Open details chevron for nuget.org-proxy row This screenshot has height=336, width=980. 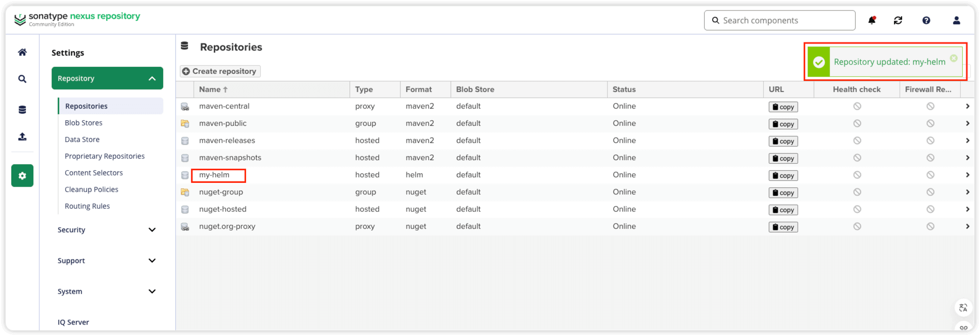(x=967, y=226)
